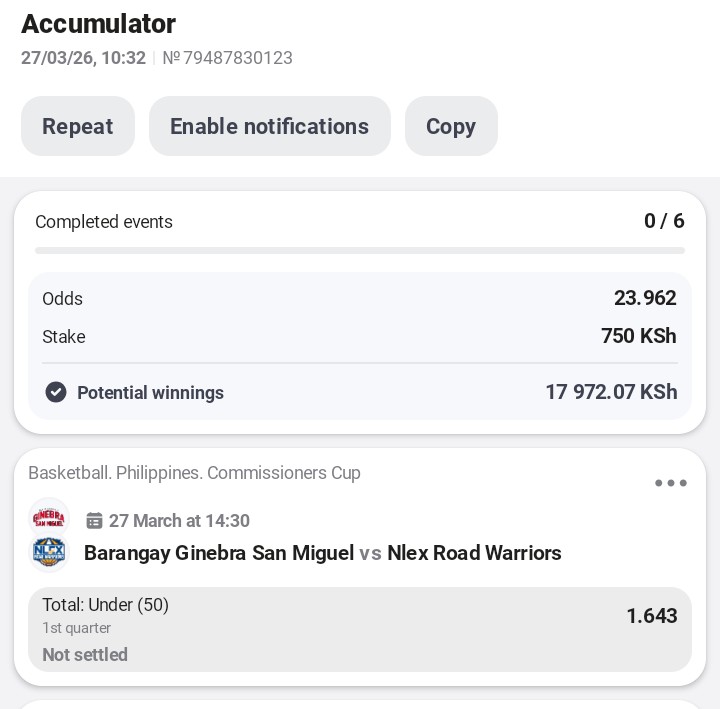Click the total Odds 23.962 row

point(360,299)
